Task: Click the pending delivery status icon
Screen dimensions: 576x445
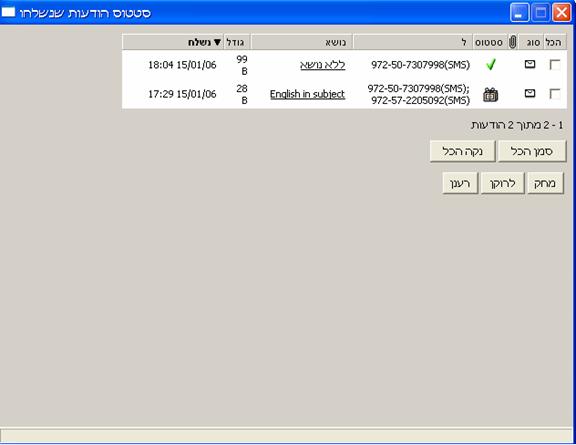Action: (490, 94)
